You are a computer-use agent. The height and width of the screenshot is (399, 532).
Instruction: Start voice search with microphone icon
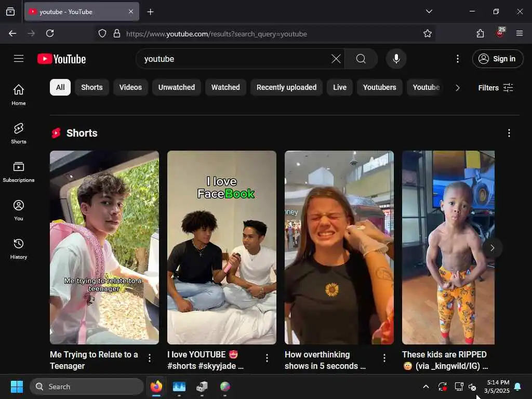click(x=396, y=59)
